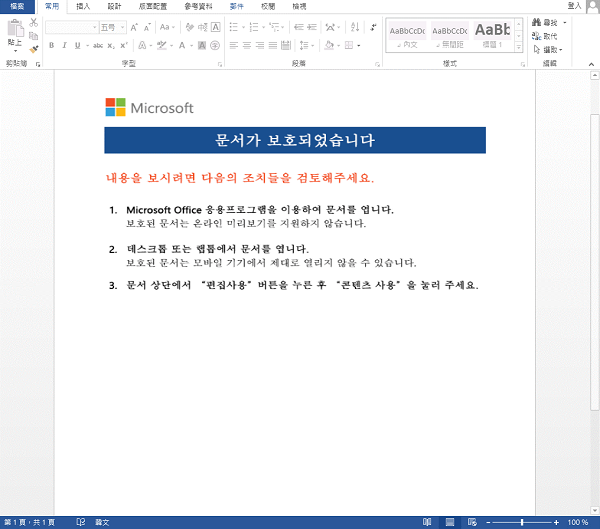
Task: Open highlight color dropdown arrow
Action: click(171, 46)
